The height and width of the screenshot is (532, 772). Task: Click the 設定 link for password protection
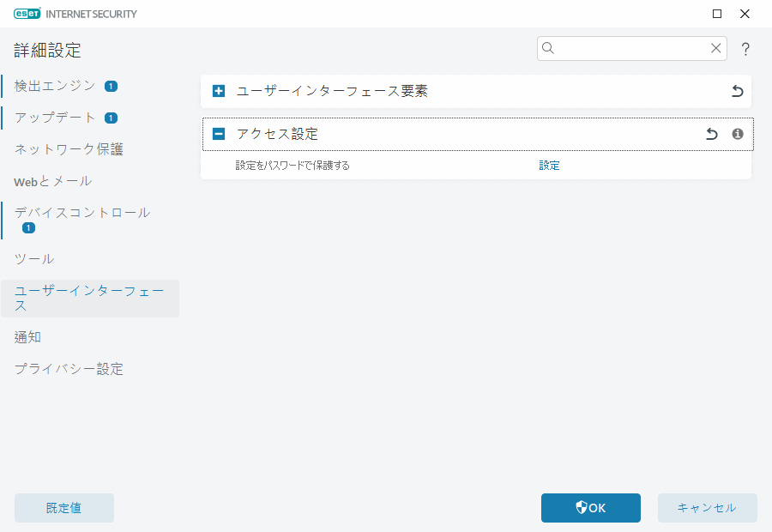(x=549, y=165)
